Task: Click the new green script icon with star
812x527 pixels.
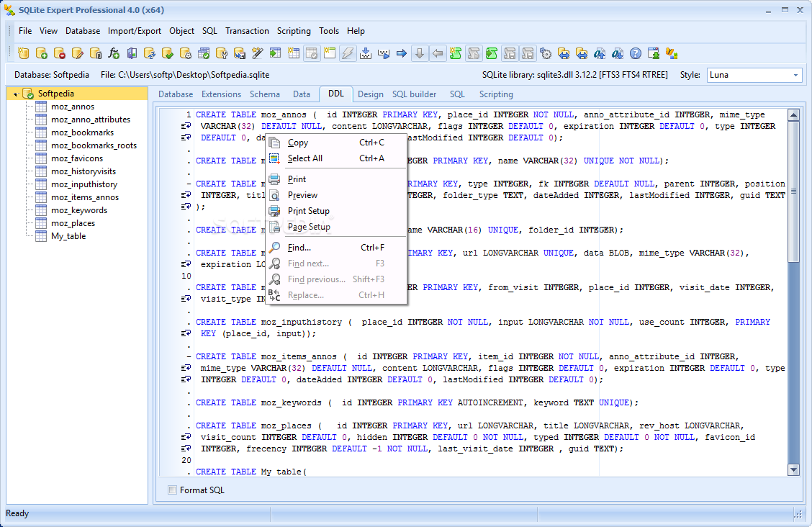Action: click(x=456, y=53)
